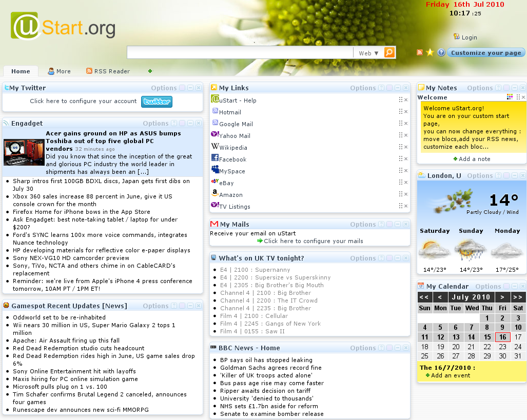This screenshot has height=420, width=527.
Task: Pick the color swatch in the Engadget header
Action: (182, 123)
